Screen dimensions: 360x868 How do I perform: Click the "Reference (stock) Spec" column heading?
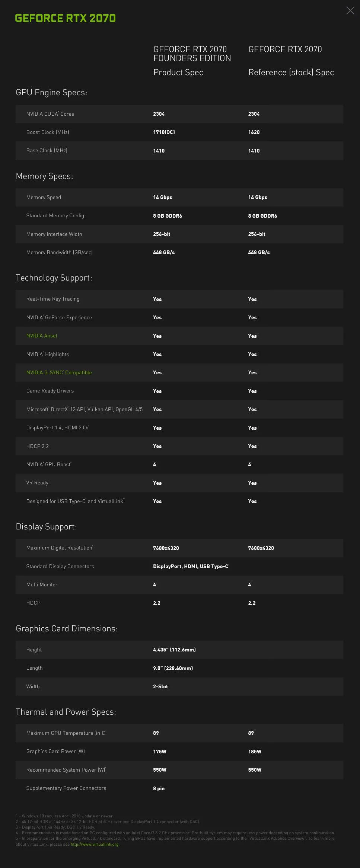coord(291,72)
